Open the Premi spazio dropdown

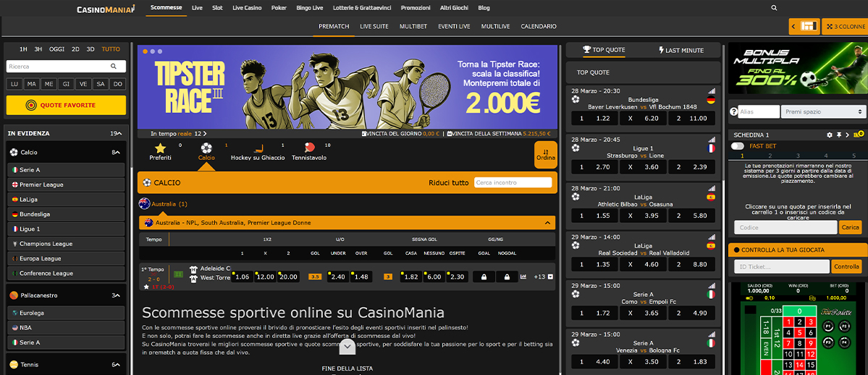(823, 111)
